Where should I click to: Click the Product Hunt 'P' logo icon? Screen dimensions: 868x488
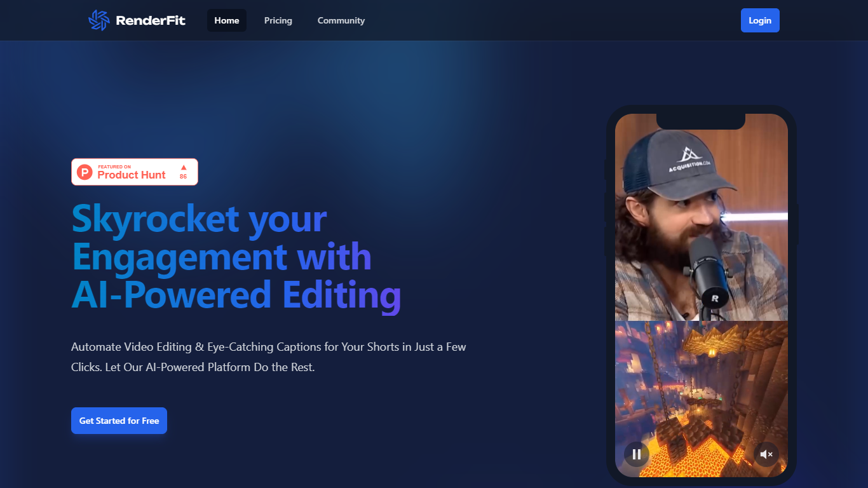coord(85,172)
